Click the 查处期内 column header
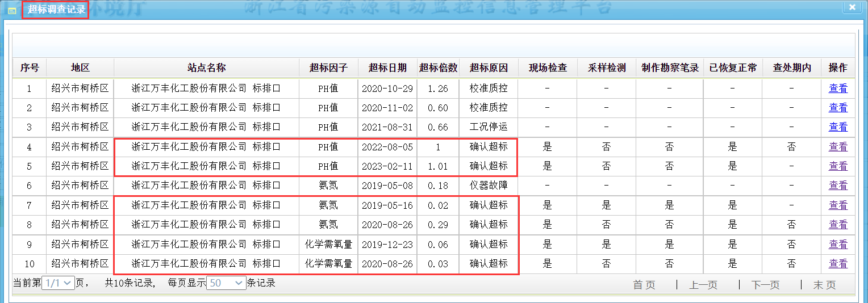The width and height of the screenshot is (868, 303). pyautogui.click(x=792, y=68)
